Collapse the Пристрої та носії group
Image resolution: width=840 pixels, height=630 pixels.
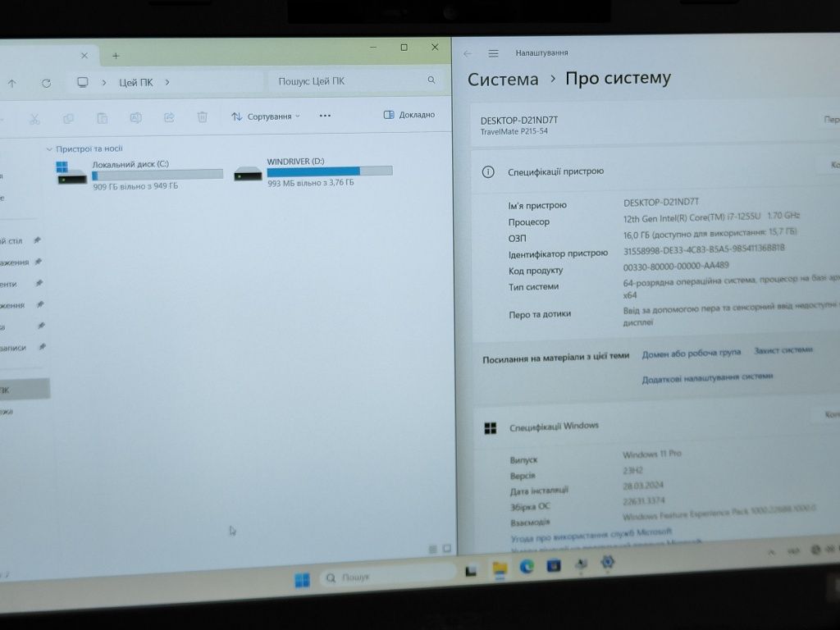(48, 149)
